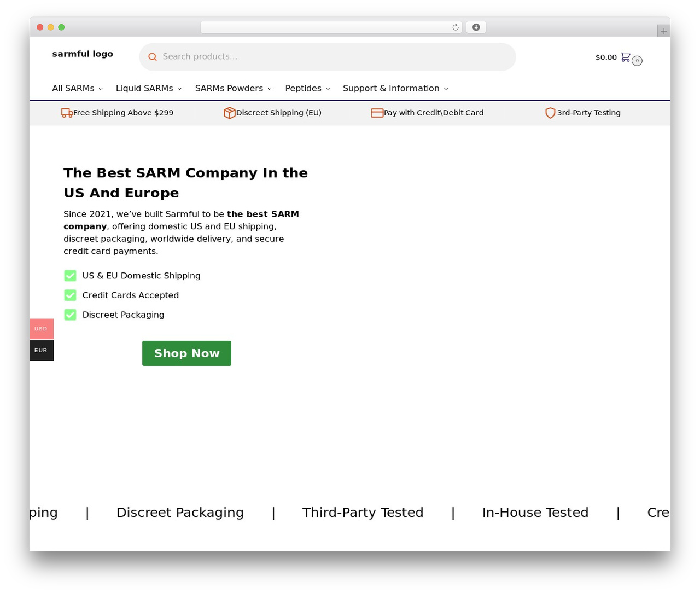Click the green Shop Now button
This screenshot has width=700, height=593.
[x=186, y=353]
